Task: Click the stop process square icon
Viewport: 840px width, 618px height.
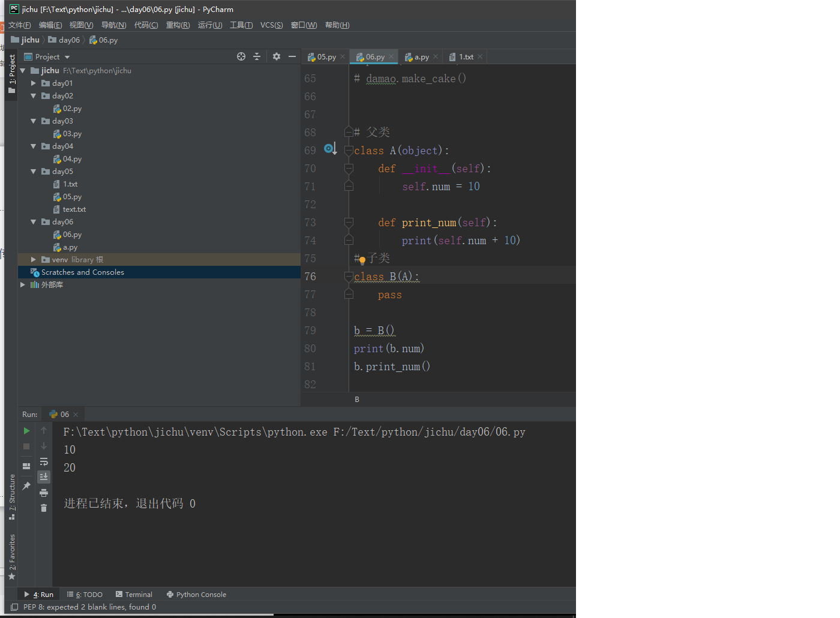Action: coord(26,446)
